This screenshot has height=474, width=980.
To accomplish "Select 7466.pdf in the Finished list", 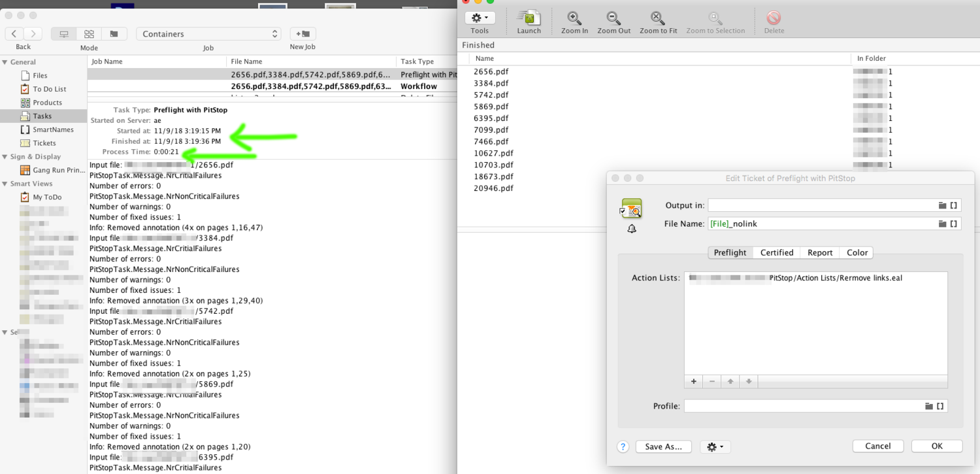I will 491,141.
